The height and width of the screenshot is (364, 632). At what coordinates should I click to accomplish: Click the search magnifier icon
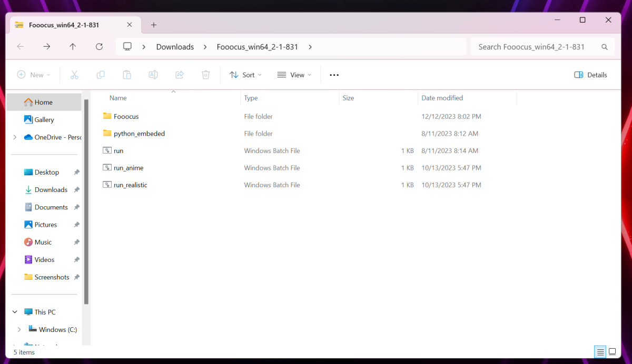point(605,47)
